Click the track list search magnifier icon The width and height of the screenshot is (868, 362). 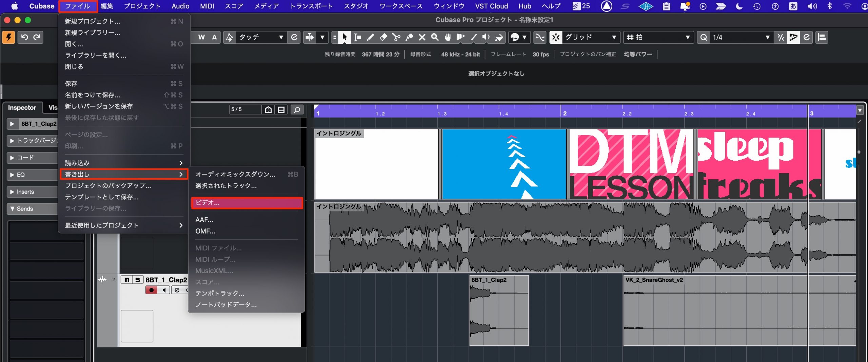(x=297, y=110)
